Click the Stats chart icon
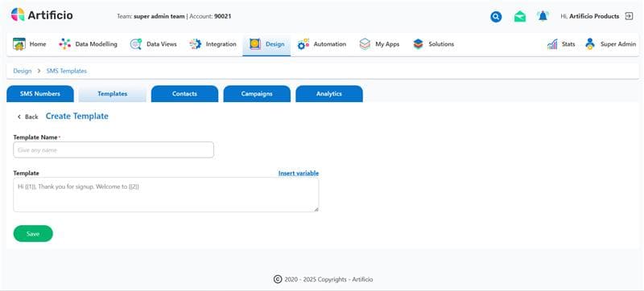Viewport: 644px width, 291px height. click(552, 44)
